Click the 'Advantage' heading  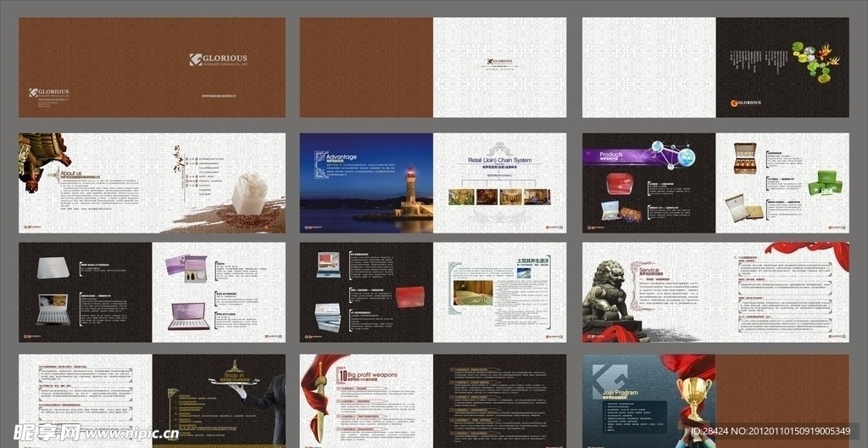tap(341, 157)
